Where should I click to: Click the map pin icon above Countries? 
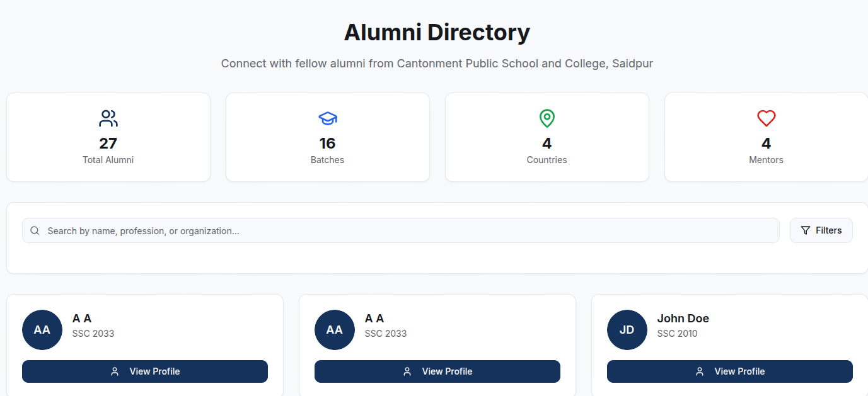[x=547, y=118]
